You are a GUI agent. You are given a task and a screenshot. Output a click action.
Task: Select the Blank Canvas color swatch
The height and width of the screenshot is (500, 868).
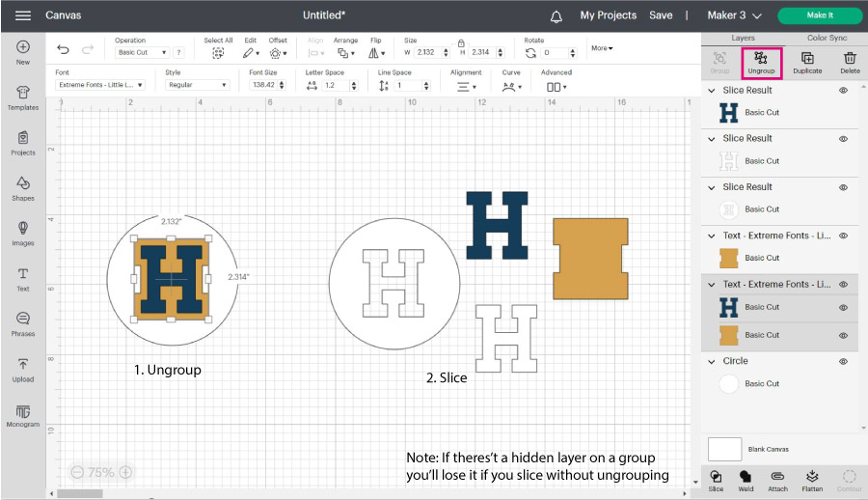(724, 450)
